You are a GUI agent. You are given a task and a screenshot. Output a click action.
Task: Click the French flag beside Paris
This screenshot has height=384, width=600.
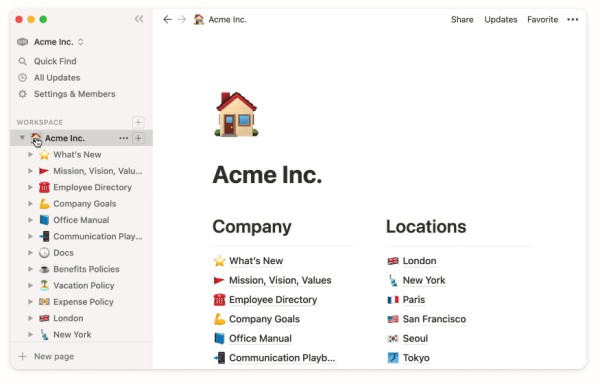[393, 300]
